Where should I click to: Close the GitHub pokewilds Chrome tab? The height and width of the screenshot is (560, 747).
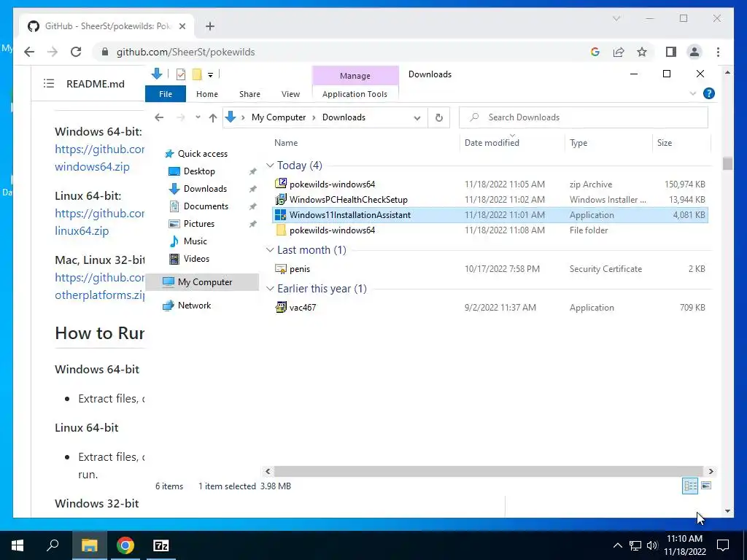click(x=182, y=26)
